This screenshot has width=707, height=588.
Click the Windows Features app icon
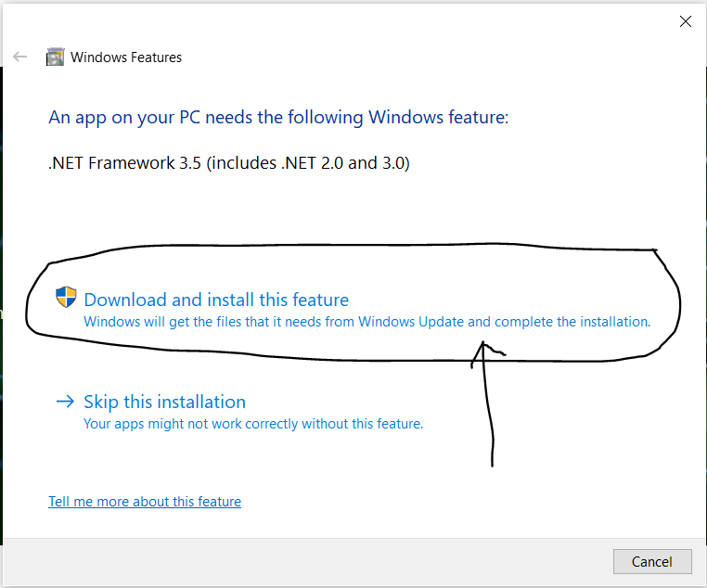tap(55, 58)
